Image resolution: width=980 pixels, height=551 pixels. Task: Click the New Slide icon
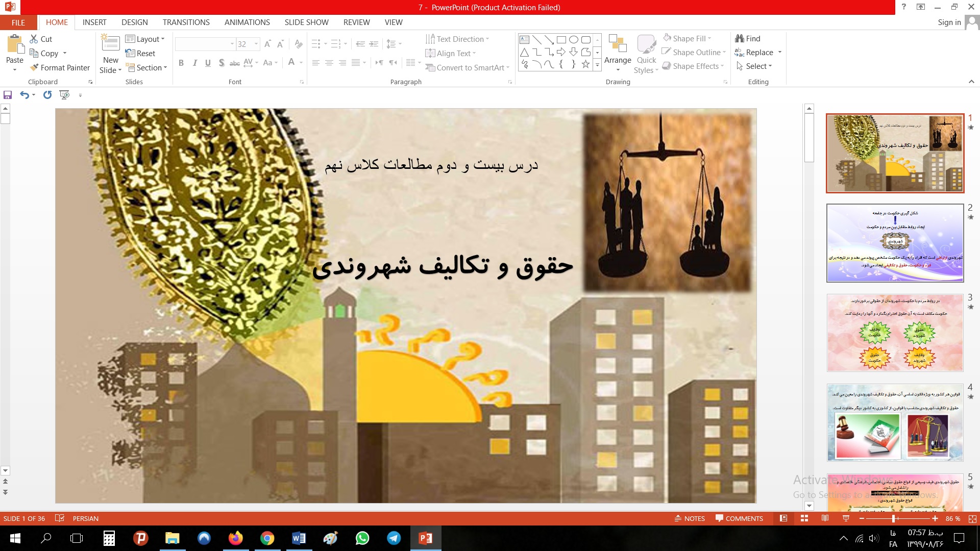click(x=111, y=44)
